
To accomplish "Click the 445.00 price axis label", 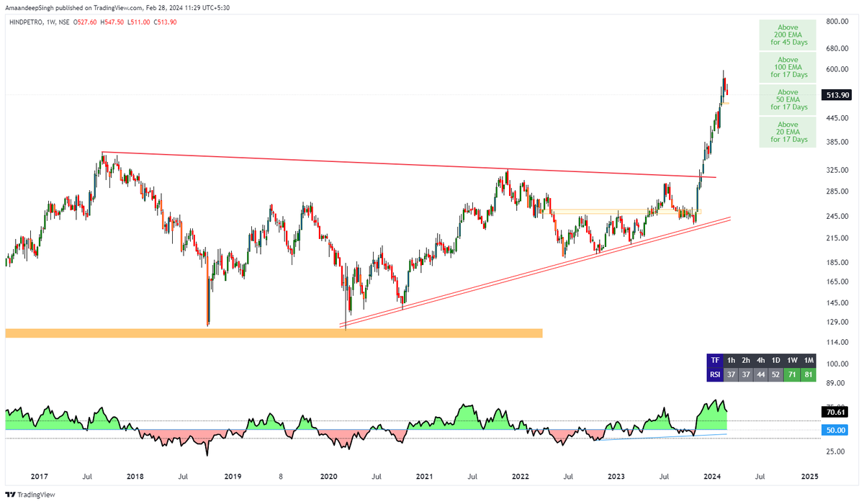I will (x=837, y=119).
